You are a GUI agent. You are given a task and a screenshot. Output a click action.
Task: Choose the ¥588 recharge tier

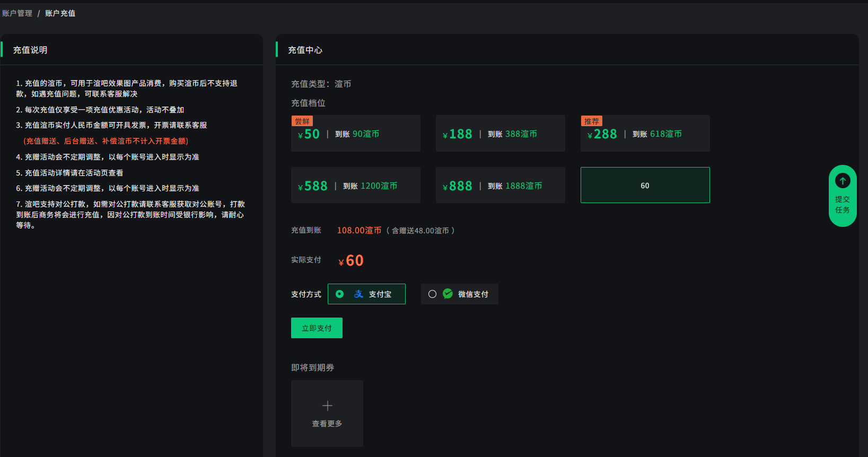tap(355, 186)
